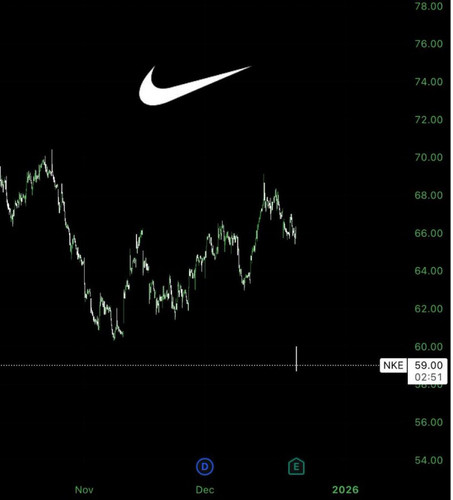The width and height of the screenshot is (453, 500).
Task: Click the 78.00 price axis label
Action: coord(429,6)
